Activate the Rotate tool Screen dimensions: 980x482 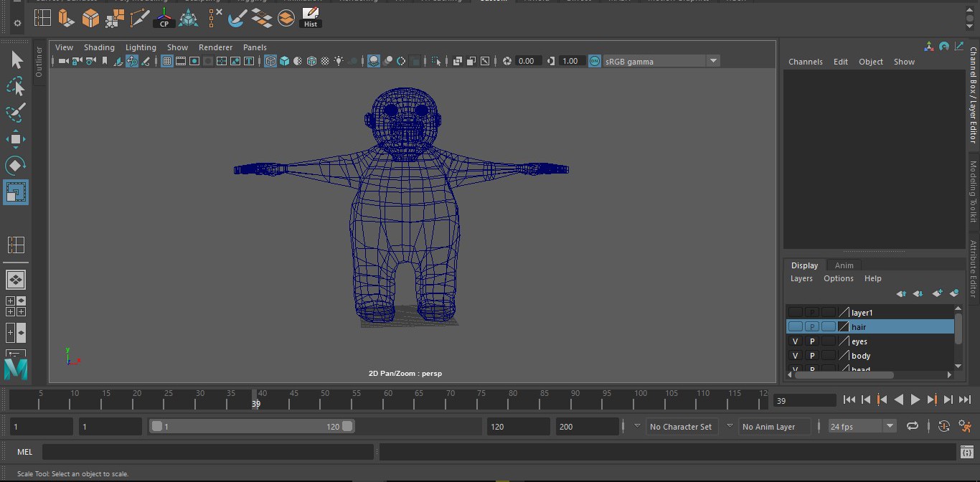pos(15,166)
